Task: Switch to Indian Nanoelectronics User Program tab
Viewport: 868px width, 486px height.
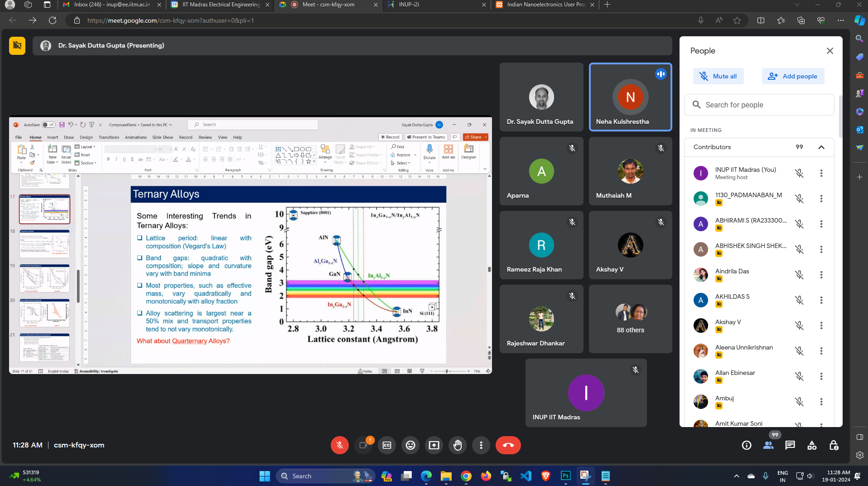Action: 545,5
